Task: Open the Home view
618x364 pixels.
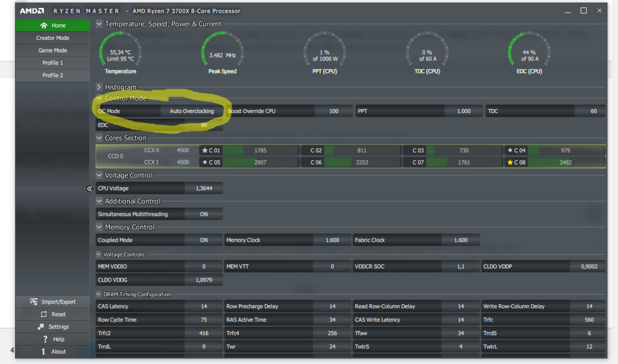Action: tap(53, 25)
